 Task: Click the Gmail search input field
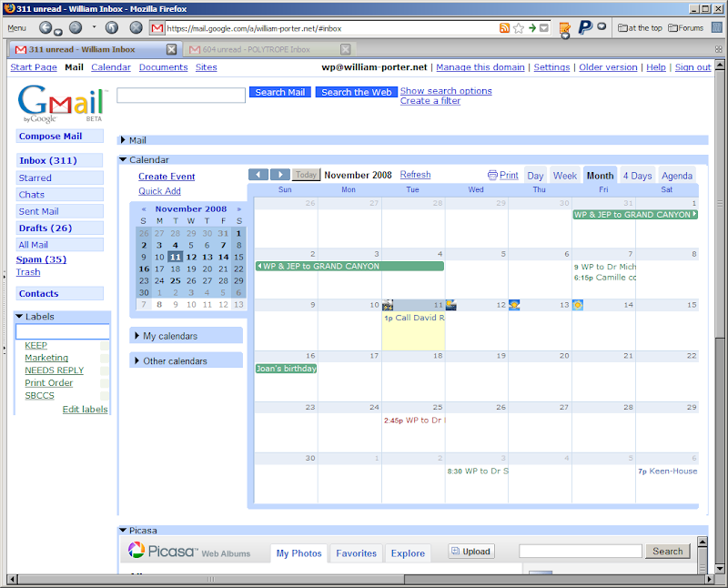(181, 96)
